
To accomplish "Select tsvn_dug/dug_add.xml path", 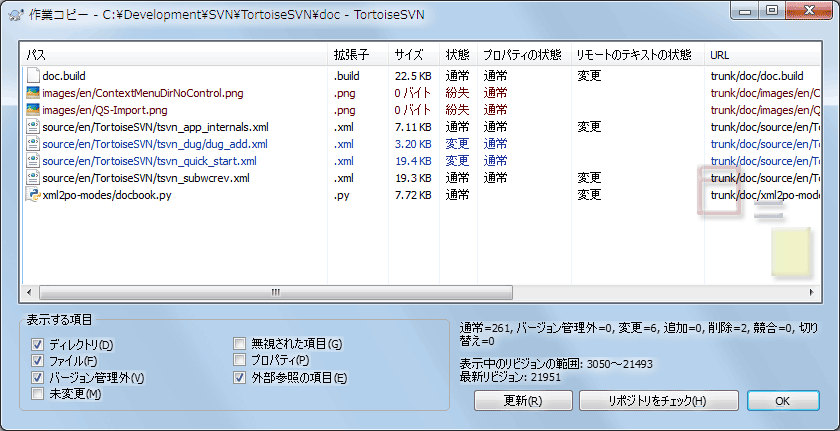I will click(x=155, y=144).
